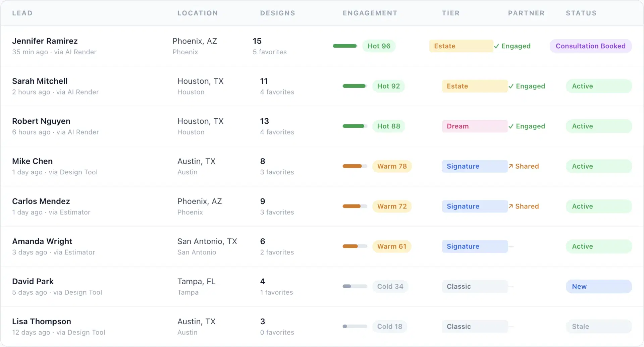Screen dimensions: 644x347
Task: Click the Location column header
Action: click(x=198, y=13)
